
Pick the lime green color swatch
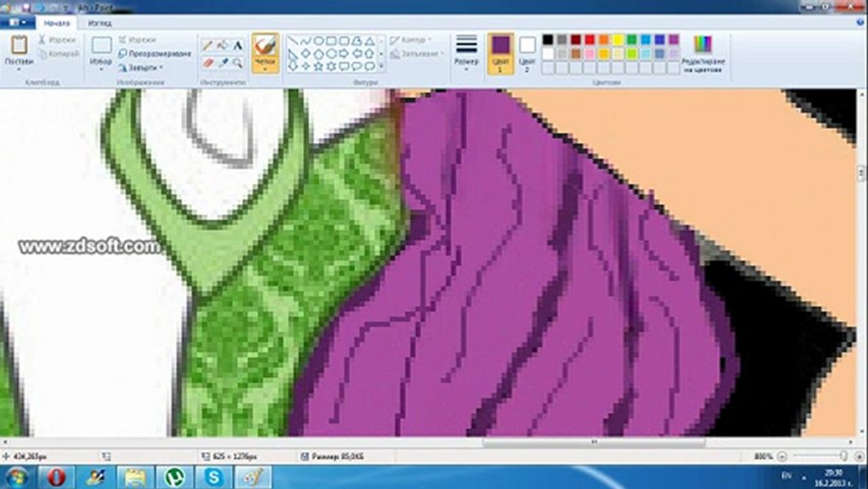coord(632,54)
